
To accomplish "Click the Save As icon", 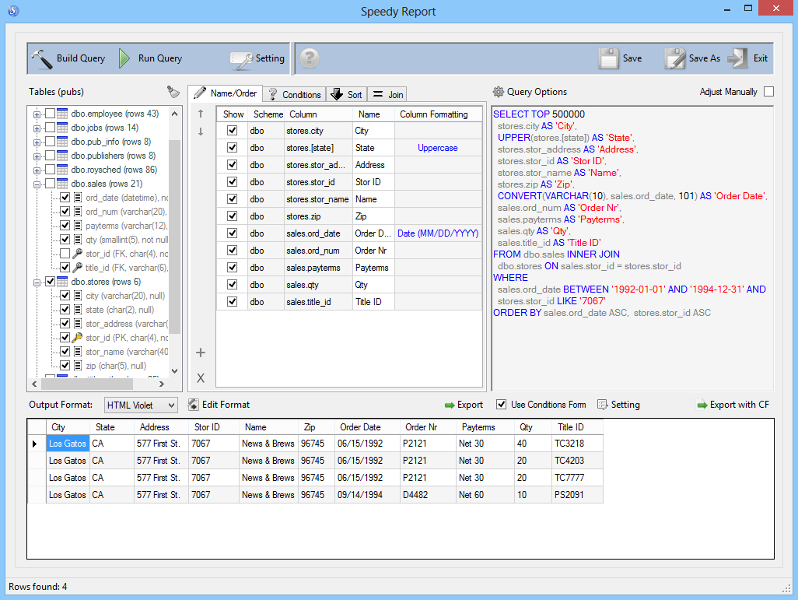I will pyautogui.click(x=675, y=59).
